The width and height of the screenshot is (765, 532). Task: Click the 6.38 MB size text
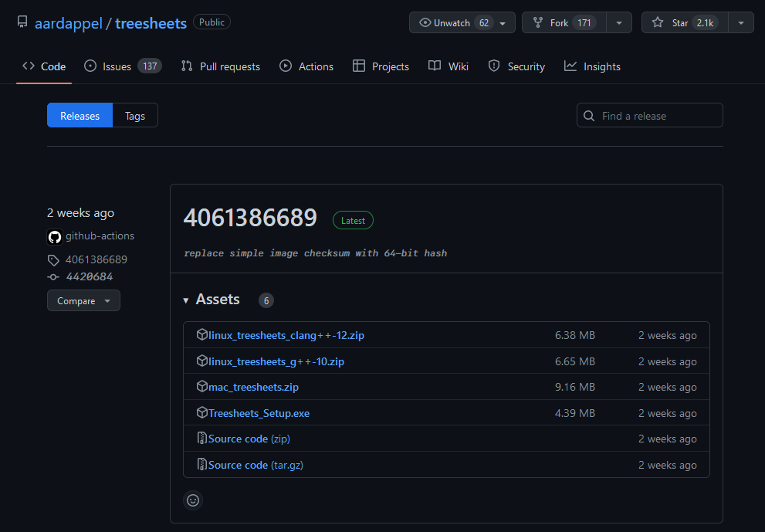pos(575,335)
